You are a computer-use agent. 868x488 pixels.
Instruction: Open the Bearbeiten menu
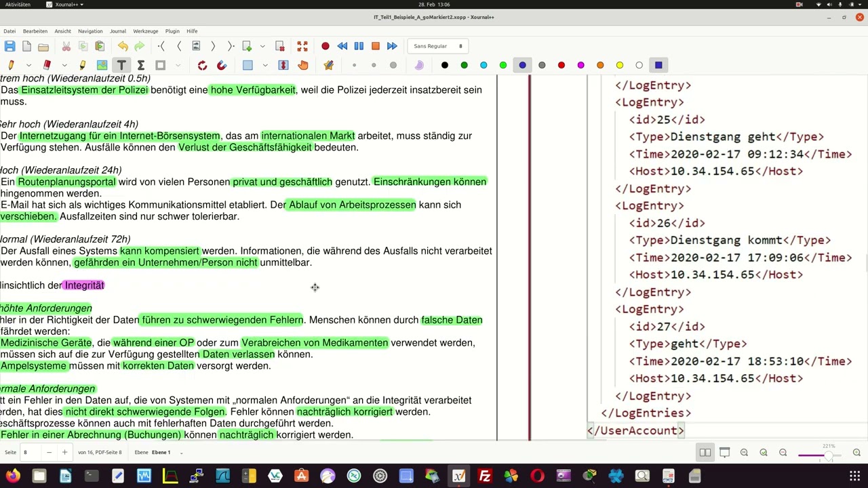[x=35, y=31]
